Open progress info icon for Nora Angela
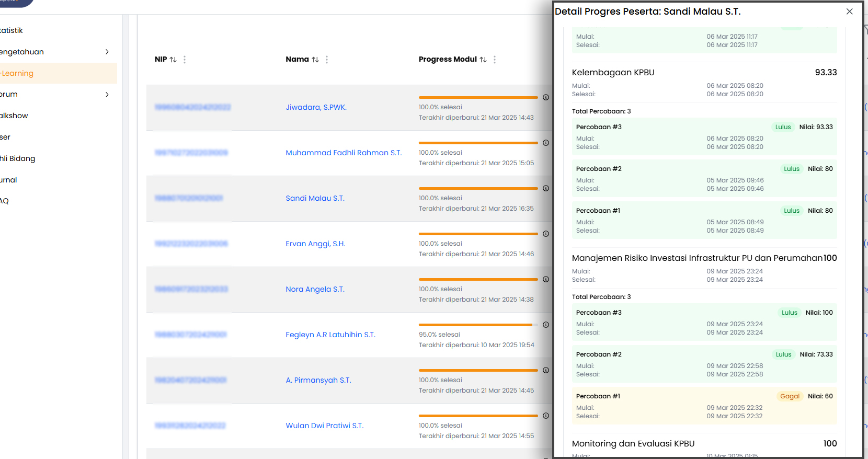The width and height of the screenshot is (868, 459). click(x=546, y=279)
